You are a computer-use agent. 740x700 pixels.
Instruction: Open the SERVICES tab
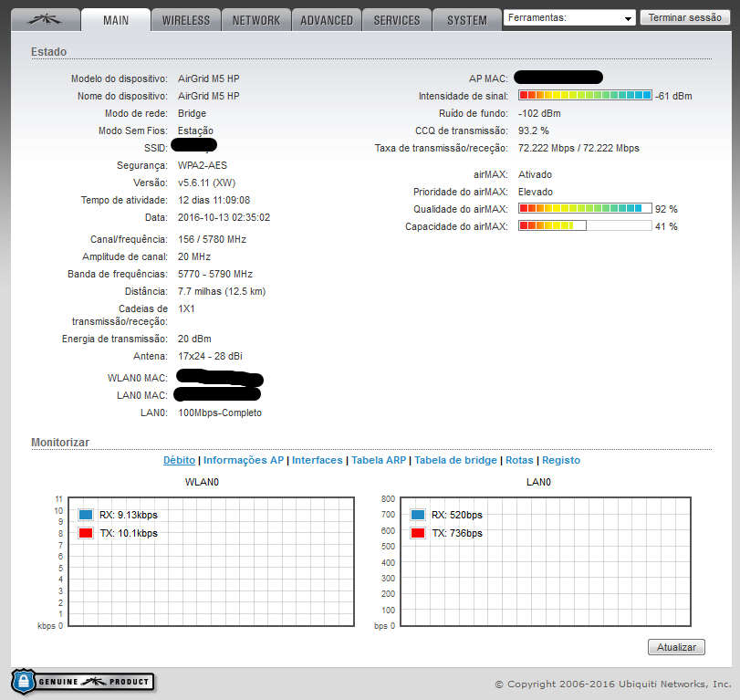tap(397, 20)
